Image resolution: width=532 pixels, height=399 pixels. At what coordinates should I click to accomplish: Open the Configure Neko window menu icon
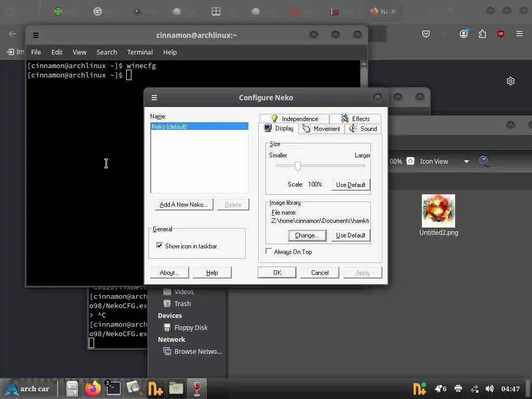[x=154, y=98]
